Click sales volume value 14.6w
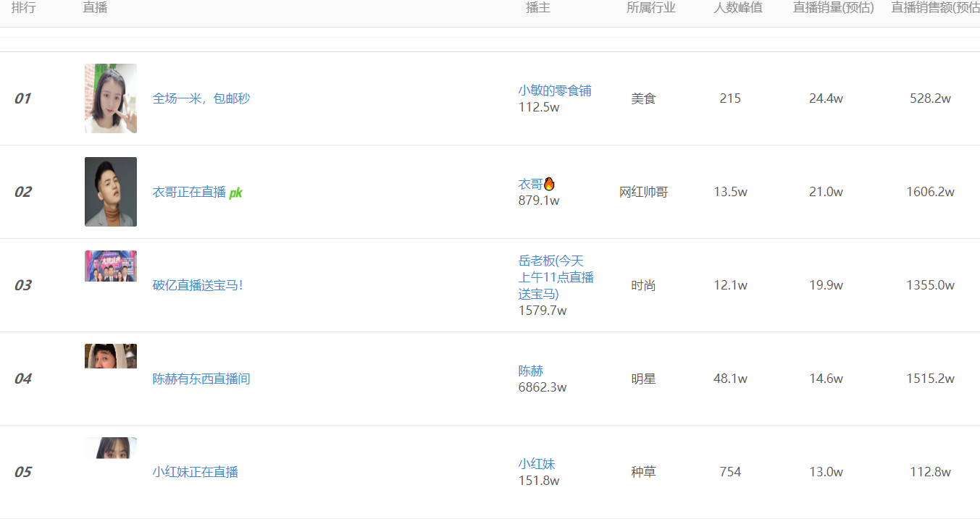Screen dimensions: 980x519 [826, 379]
